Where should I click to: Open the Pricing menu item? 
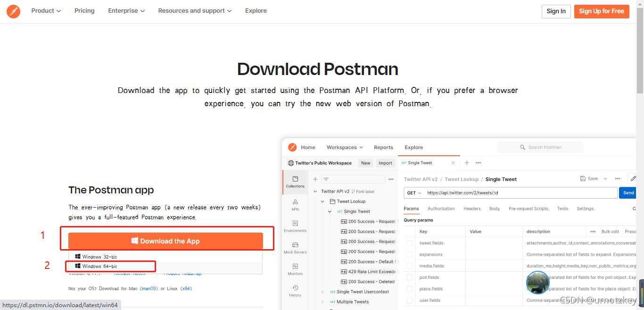84,11
